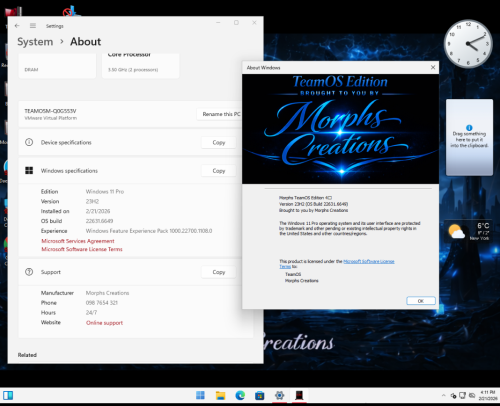The image size is (500, 406).
Task: Select the Manufacturer value Morphs Creations
Action: [x=107, y=293]
